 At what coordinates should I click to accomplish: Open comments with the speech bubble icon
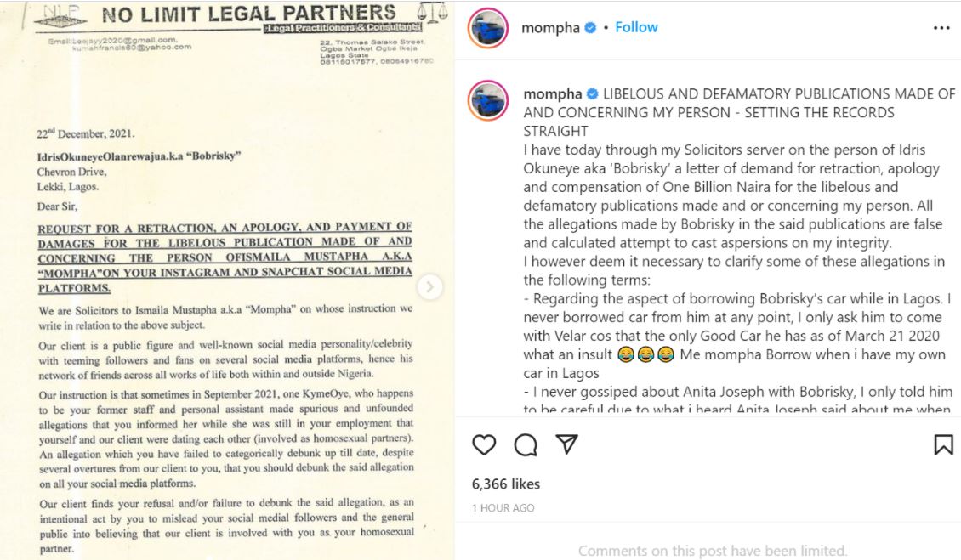pos(526,444)
